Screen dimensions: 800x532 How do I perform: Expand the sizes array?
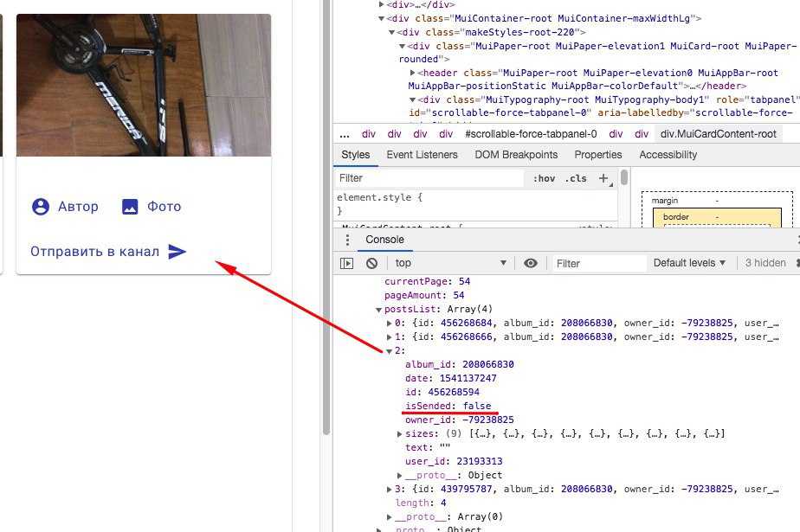tap(399, 434)
